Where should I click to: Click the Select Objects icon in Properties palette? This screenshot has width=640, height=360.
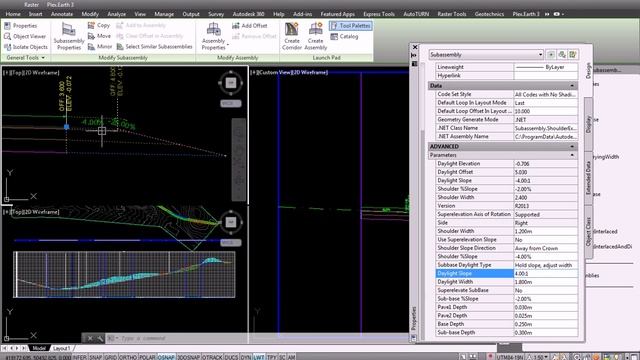coord(562,54)
